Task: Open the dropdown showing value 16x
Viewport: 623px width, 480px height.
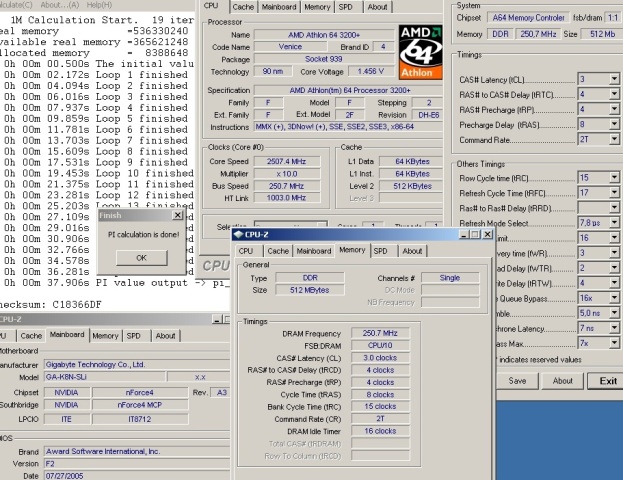Action: pos(614,298)
